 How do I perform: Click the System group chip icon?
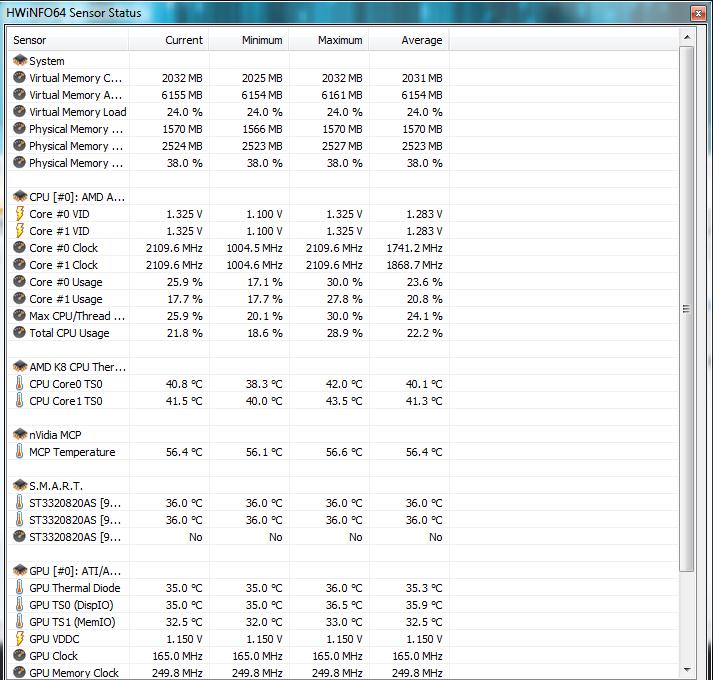pyautogui.click(x=20, y=60)
